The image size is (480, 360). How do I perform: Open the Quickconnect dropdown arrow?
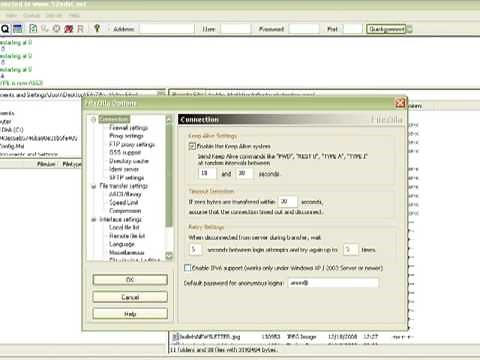tap(410, 29)
